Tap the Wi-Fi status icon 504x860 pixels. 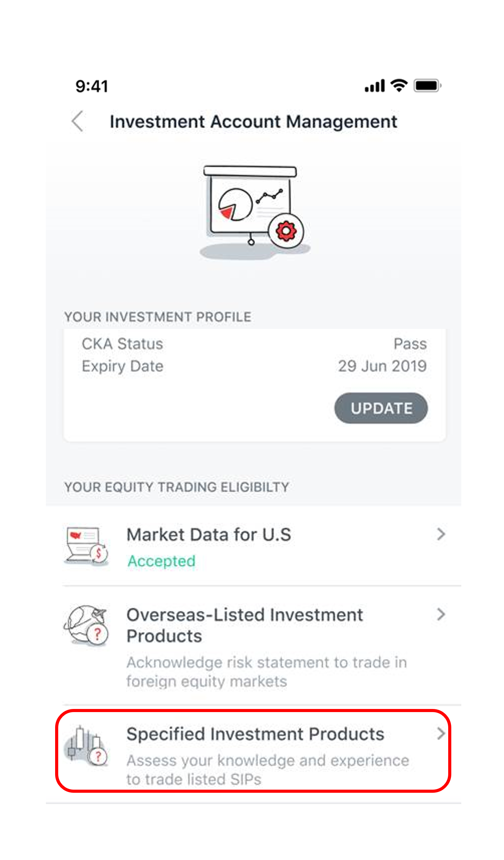[x=399, y=86]
